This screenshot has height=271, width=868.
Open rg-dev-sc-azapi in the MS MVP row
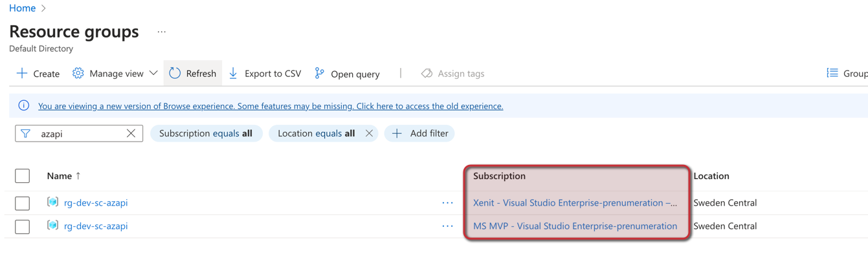[96, 226]
